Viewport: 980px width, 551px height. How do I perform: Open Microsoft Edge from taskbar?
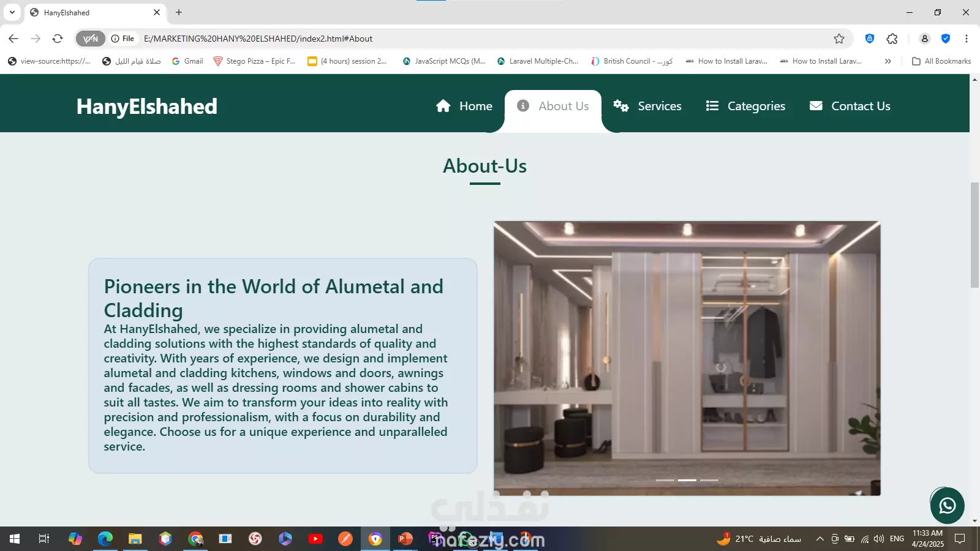(x=105, y=539)
